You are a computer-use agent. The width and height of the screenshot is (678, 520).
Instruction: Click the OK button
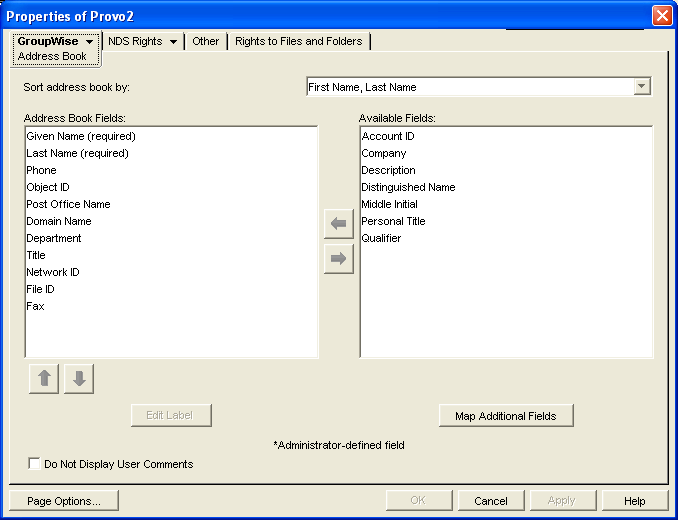(419, 501)
